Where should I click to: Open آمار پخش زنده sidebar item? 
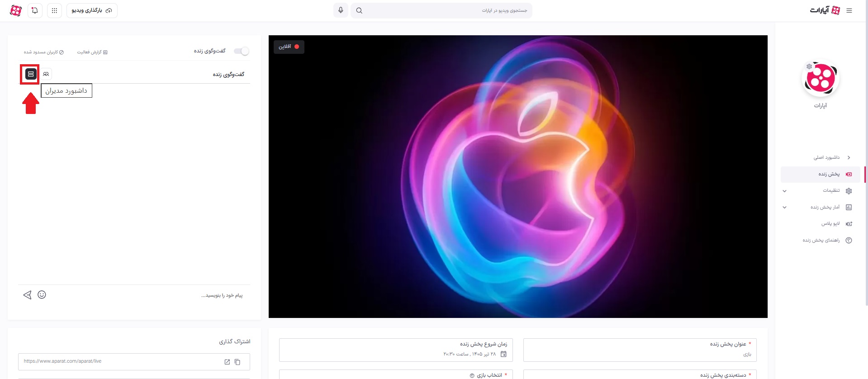point(825,207)
